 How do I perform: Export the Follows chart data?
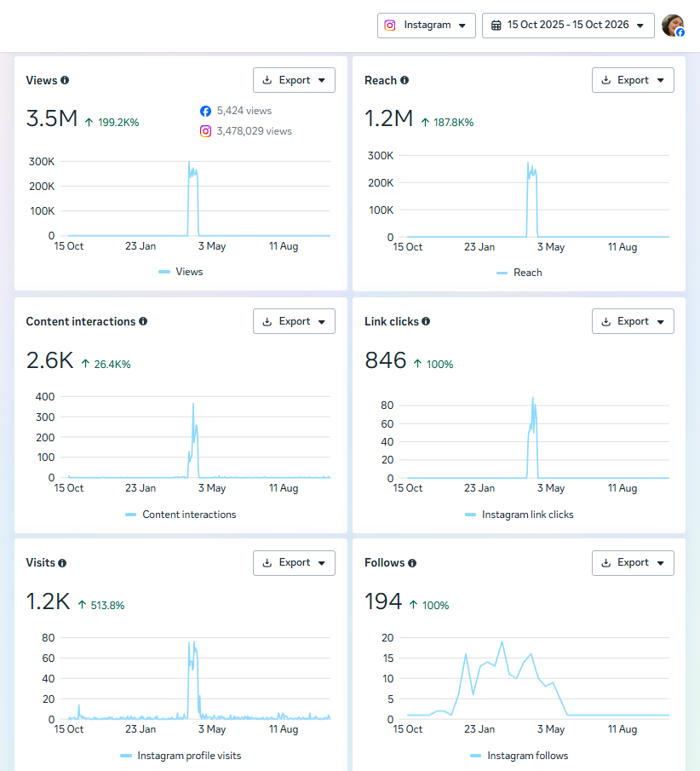point(633,563)
